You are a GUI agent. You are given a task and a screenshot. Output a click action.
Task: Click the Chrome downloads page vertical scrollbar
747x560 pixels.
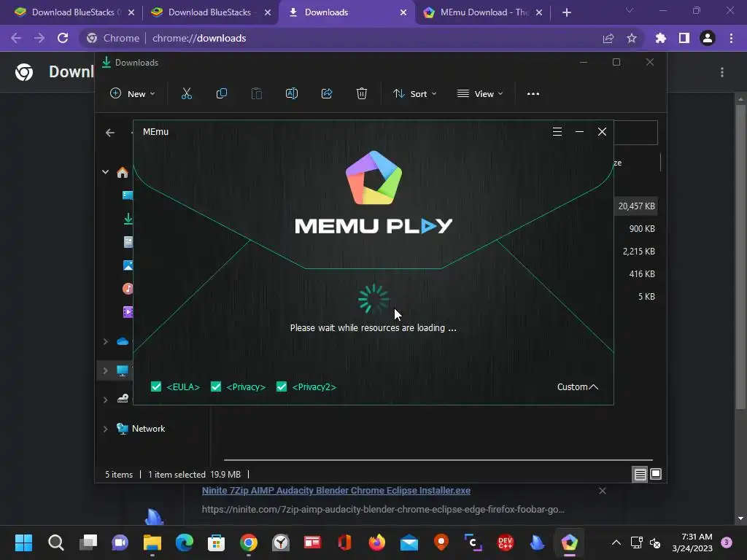click(740, 257)
